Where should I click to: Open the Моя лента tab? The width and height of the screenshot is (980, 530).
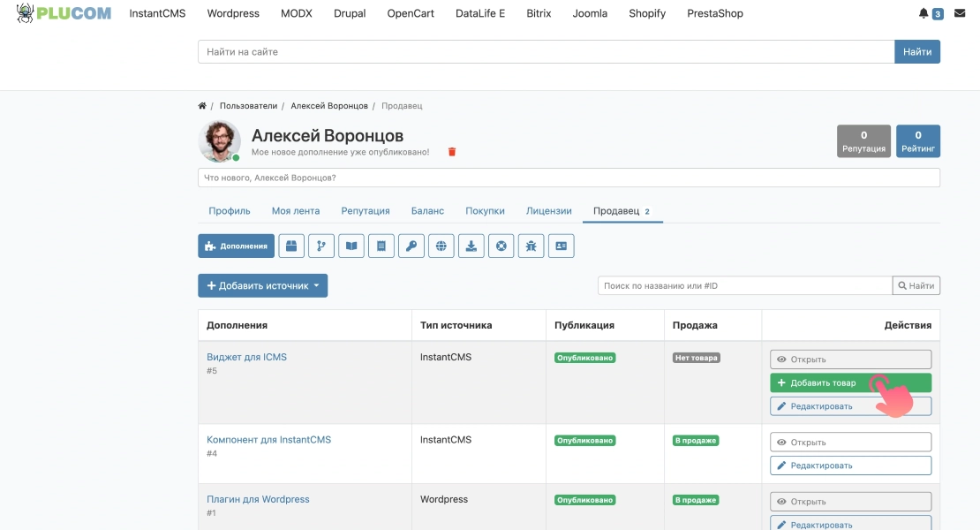tap(296, 211)
